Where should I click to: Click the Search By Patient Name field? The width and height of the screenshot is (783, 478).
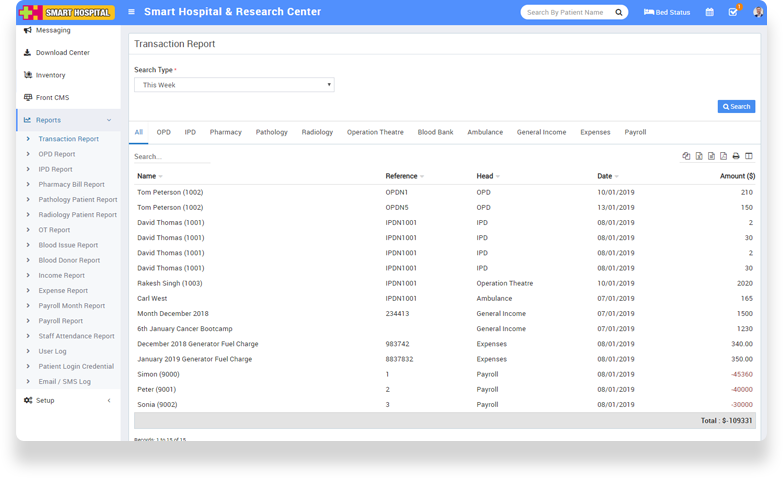click(566, 12)
